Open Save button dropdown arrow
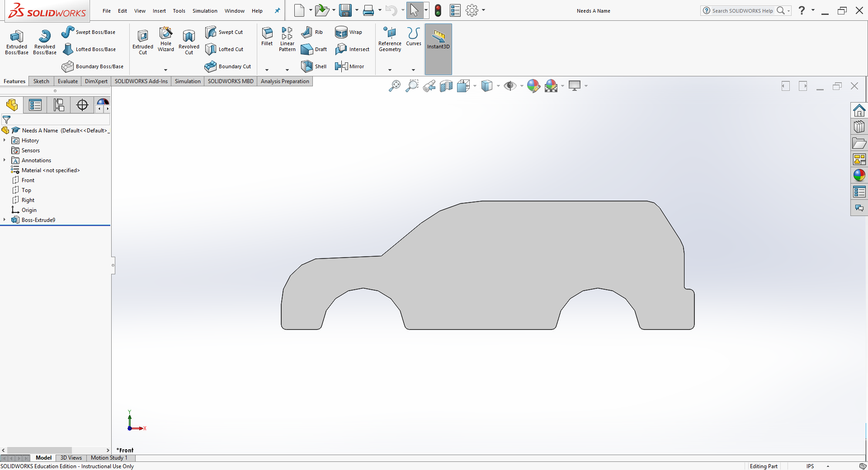This screenshot has height=470, width=868. tap(357, 10)
